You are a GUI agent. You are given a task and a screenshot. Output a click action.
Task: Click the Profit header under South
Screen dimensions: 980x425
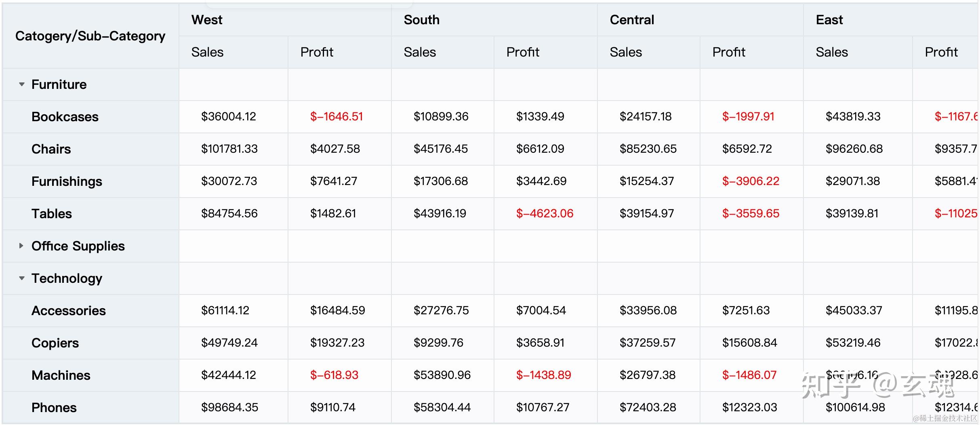523,52
